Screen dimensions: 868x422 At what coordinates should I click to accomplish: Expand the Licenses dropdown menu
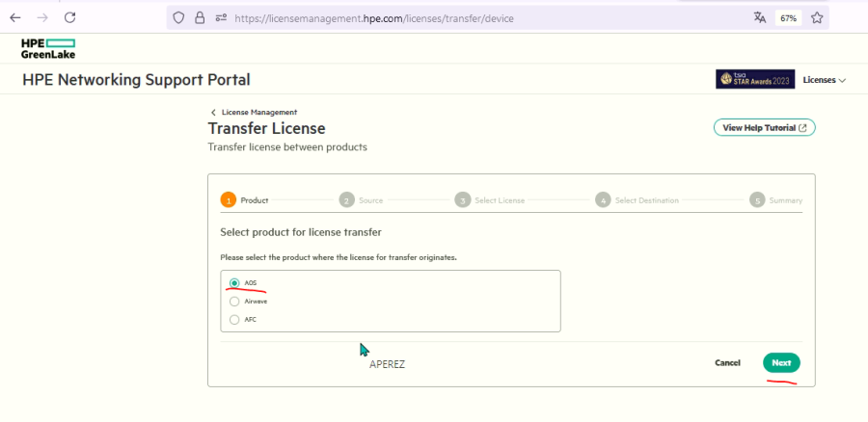(824, 80)
